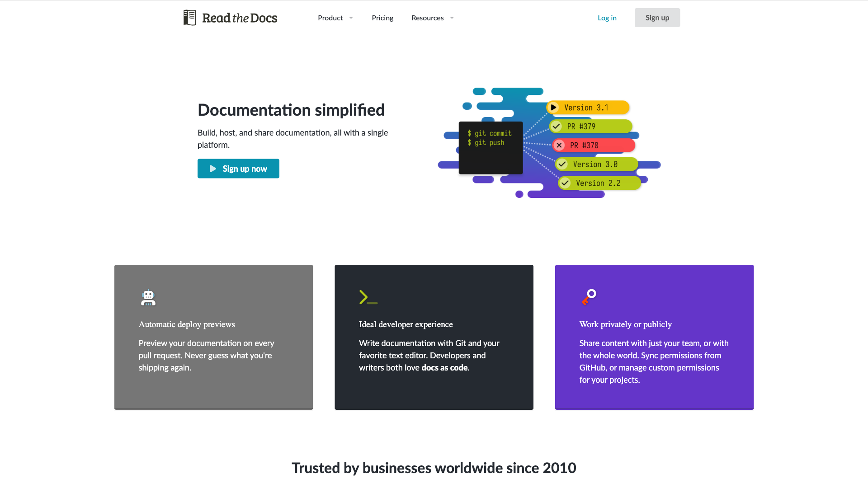The height and width of the screenshot is (488, 868).
Task: Expand the Resources dropdown arrow
Action: click(452, 18)
